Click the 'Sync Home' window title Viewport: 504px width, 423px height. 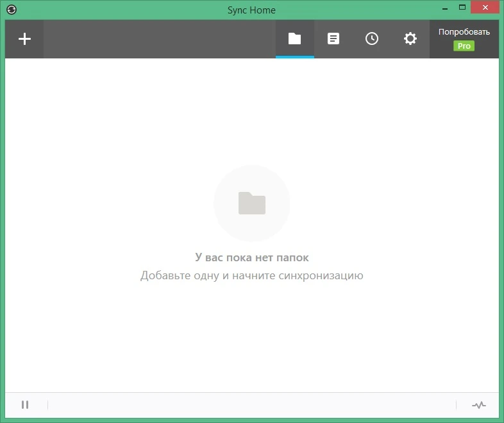251,10
